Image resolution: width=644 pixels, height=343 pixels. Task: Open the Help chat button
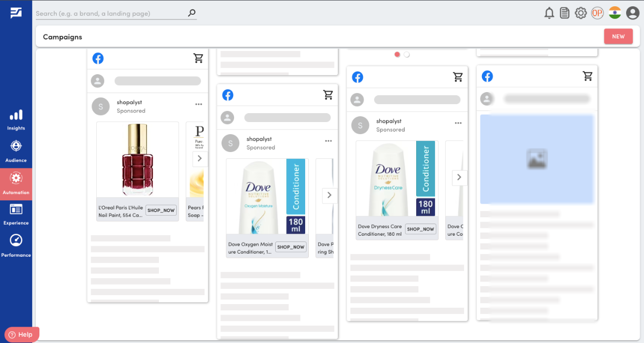[22, 335]
